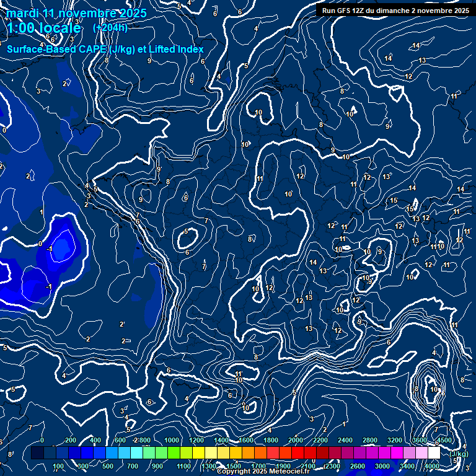Screen dimensions: 476x476
Task: Click the '1200' legend label
Action: click(196, 440)
